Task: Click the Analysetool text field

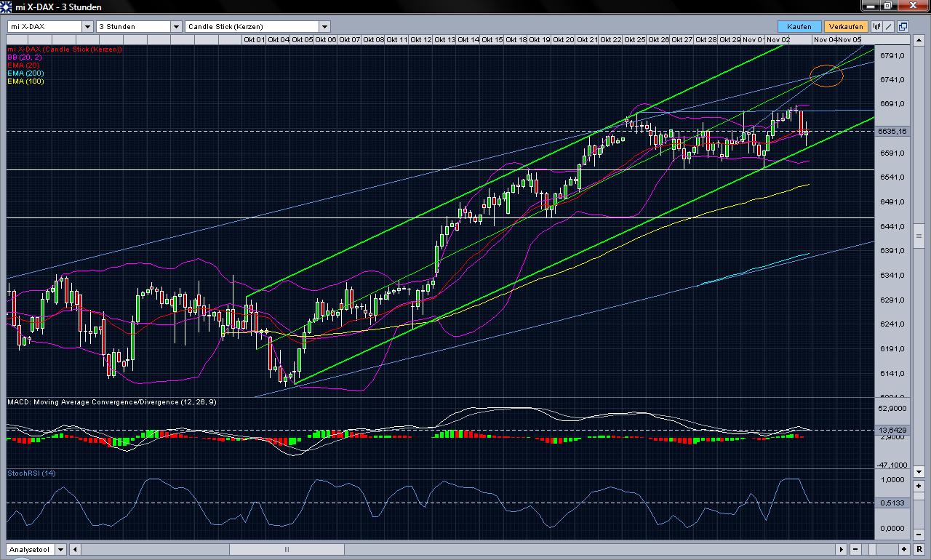Action: tap(31, 549)
